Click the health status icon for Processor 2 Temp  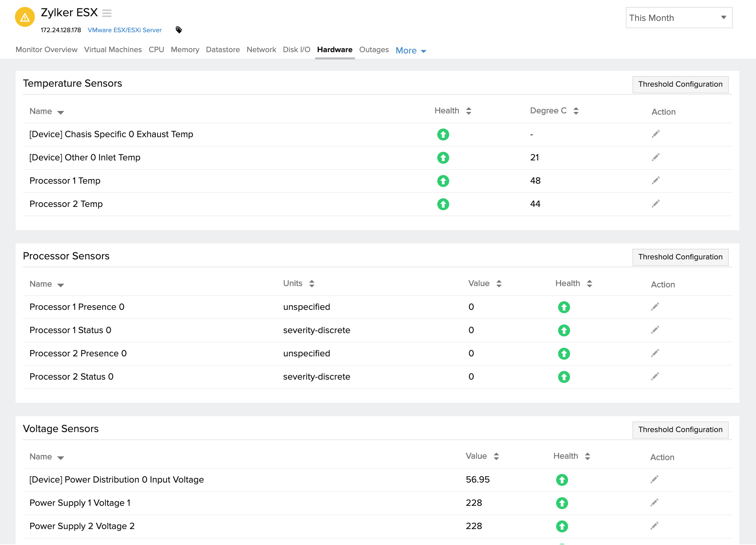(443, 204)
